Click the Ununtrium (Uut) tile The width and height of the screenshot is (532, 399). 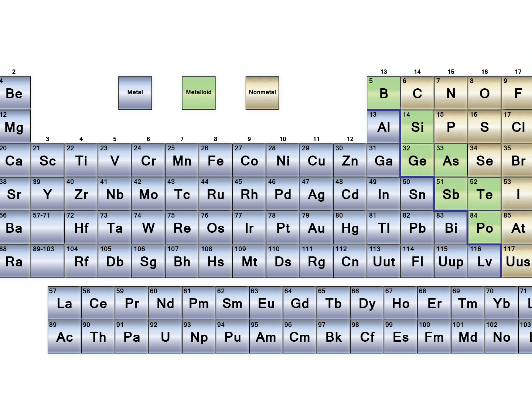tap(383, 261)
